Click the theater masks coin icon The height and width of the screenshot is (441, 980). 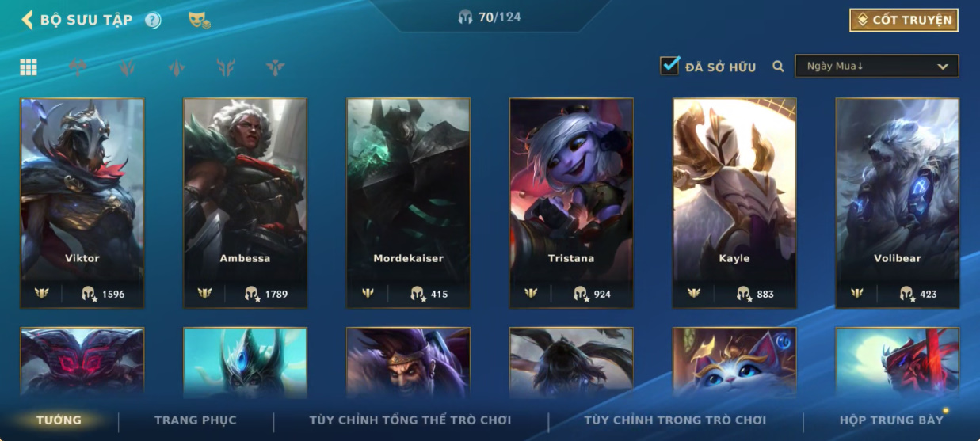tap(199, 21)
